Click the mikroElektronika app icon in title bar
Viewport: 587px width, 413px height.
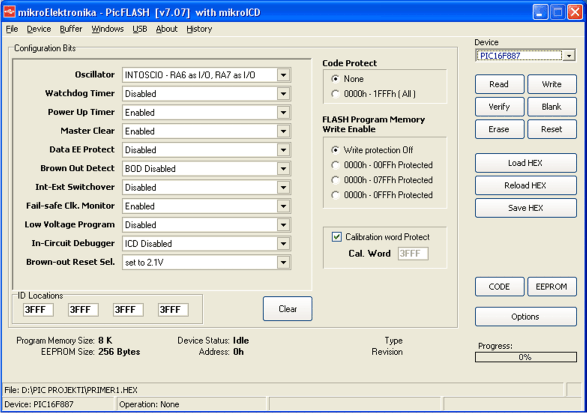pos(9,12)
